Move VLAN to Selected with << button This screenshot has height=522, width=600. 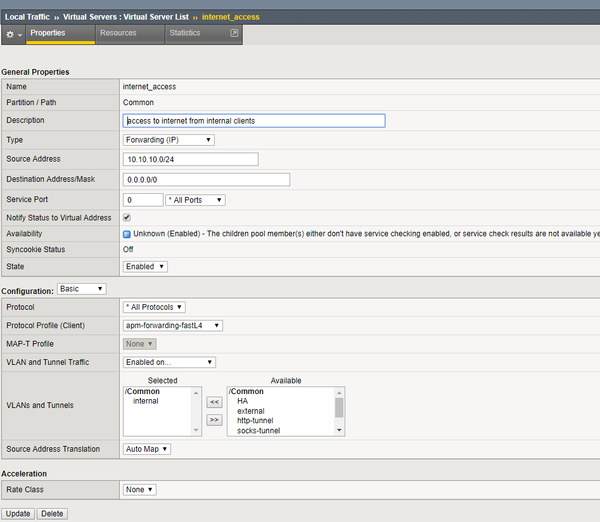[214, 400]
